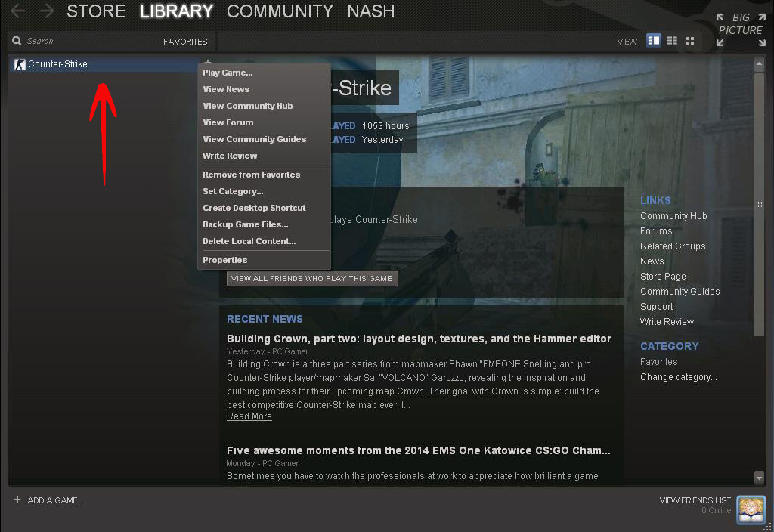The width and height of the screenshot is (774, 532).
Task: Open Set Category from context menu
Action: pyautogui.click(x=233, y=191)
